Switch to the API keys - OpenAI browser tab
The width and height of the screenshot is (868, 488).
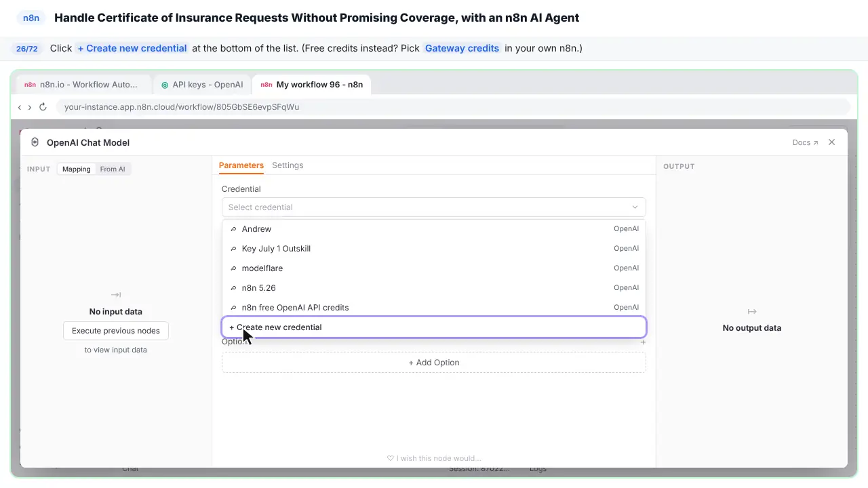(202, 85)
